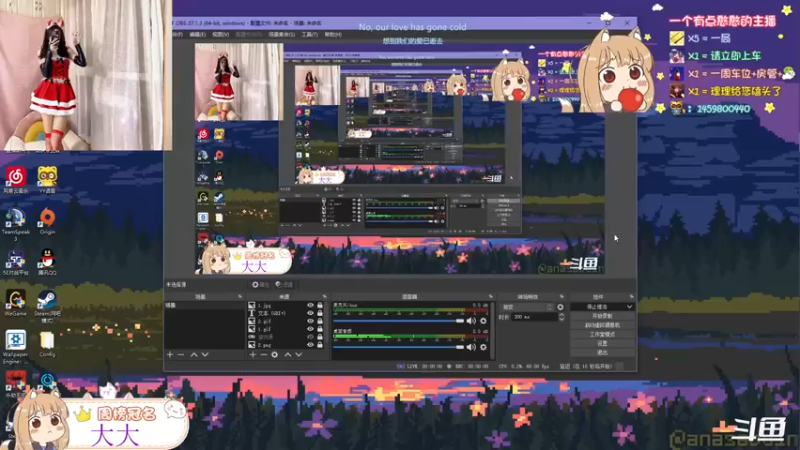Open the Config file on the desktop
This screenshot has width=800, height=450.
(47, 344)
